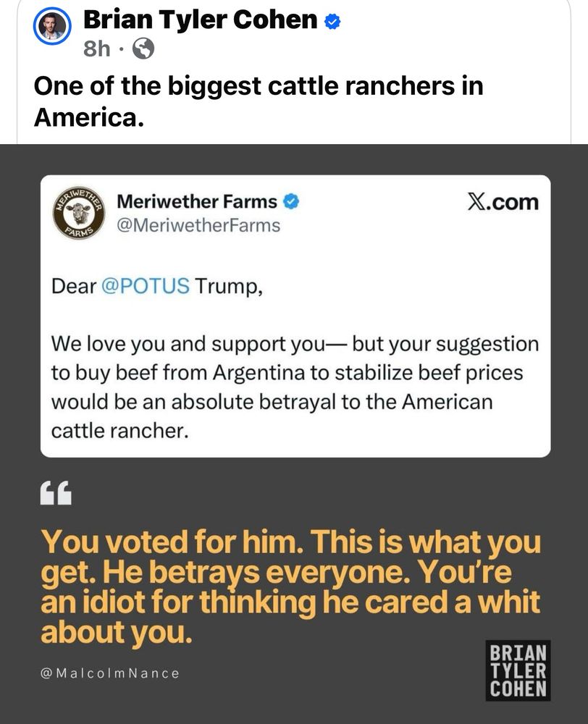
Task: Open Brian Tyler Cohen's profile name link
Action: tap(201, 20)
